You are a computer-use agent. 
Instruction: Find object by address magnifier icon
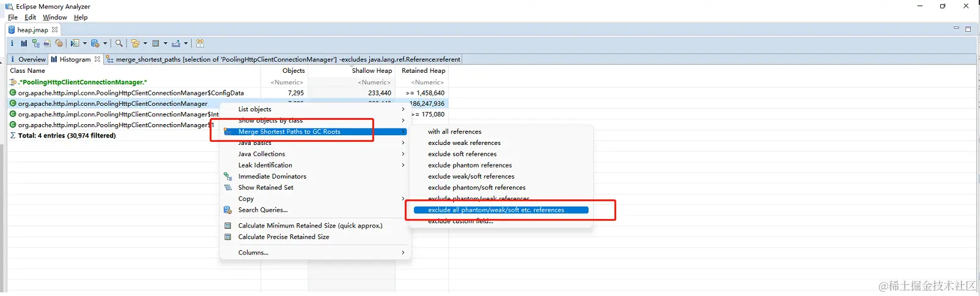(119, 43)
